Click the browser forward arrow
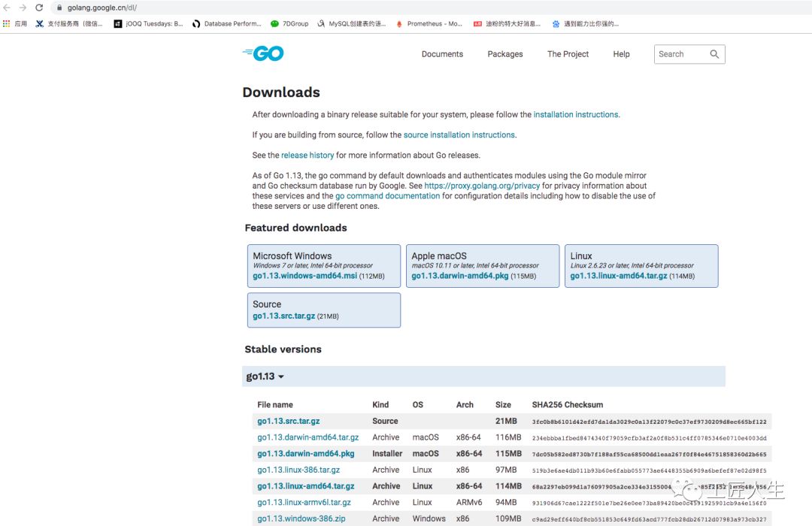Screen dimensions: 812x526 23,8
